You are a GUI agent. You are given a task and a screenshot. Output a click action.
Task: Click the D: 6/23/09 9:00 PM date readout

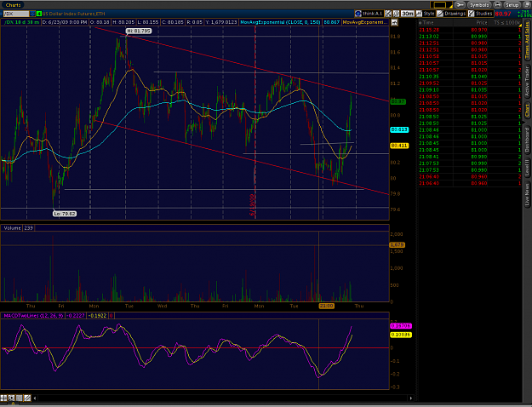point(66,22)
